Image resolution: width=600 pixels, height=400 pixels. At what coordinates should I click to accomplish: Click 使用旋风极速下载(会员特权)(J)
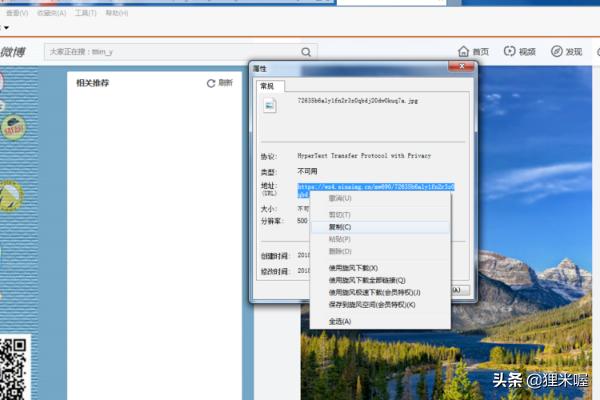click(x=372, y=292)
